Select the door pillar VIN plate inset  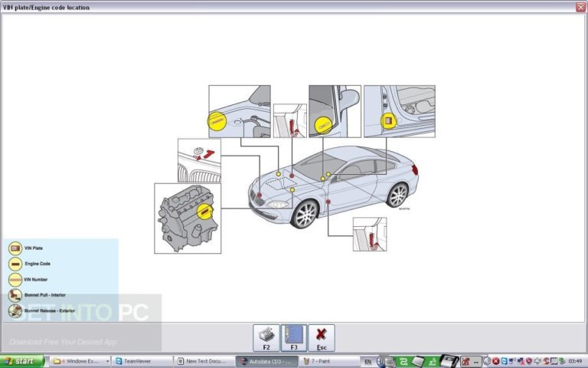tap(399, 110)
